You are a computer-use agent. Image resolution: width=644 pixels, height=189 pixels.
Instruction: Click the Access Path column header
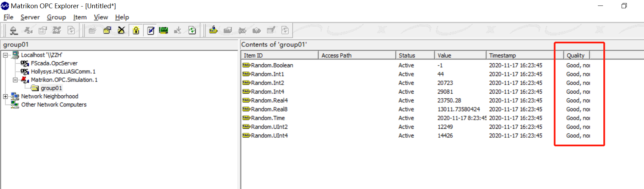357,55
